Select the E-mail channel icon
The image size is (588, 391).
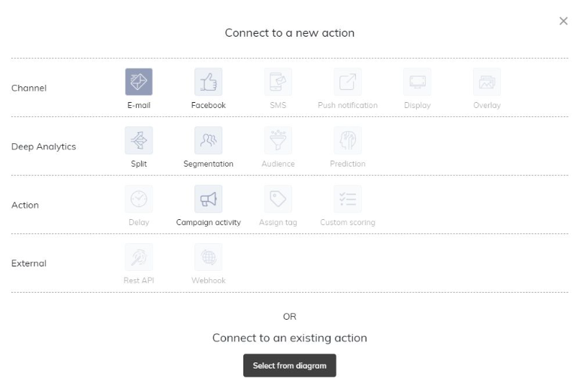pyautogui.click(x=139, y=82)
